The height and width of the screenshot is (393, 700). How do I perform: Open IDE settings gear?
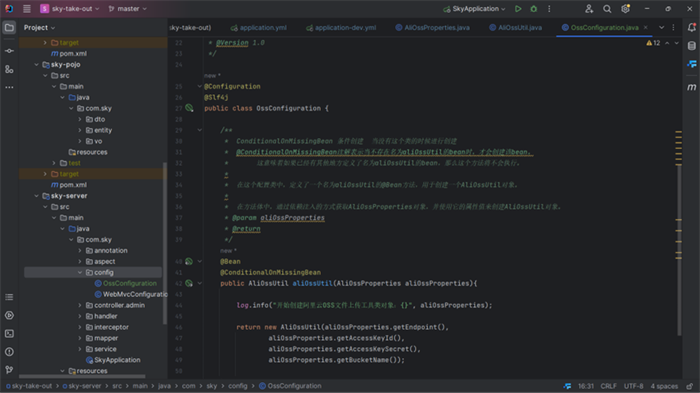pos(625,8)
